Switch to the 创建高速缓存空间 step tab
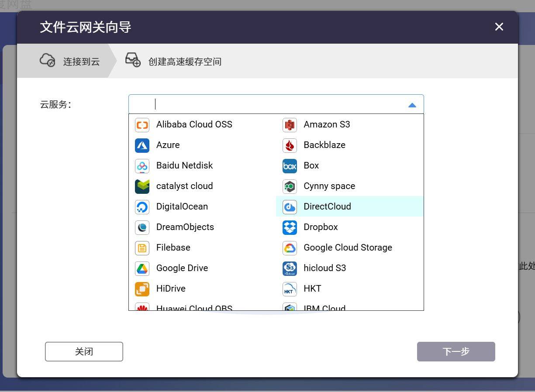 coord(173,61)
